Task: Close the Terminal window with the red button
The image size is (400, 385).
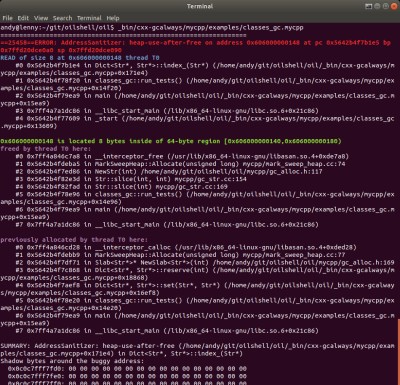Action: [x=394, y=6]
